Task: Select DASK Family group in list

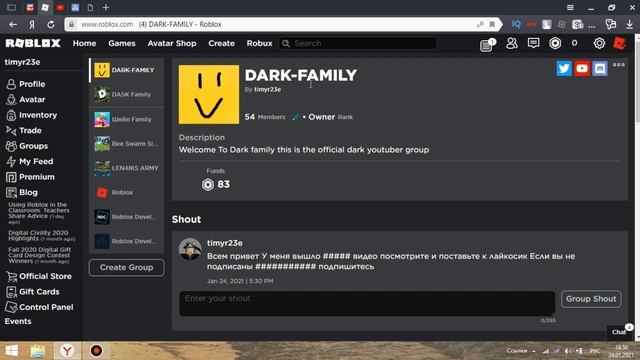Action: point(127,95)
